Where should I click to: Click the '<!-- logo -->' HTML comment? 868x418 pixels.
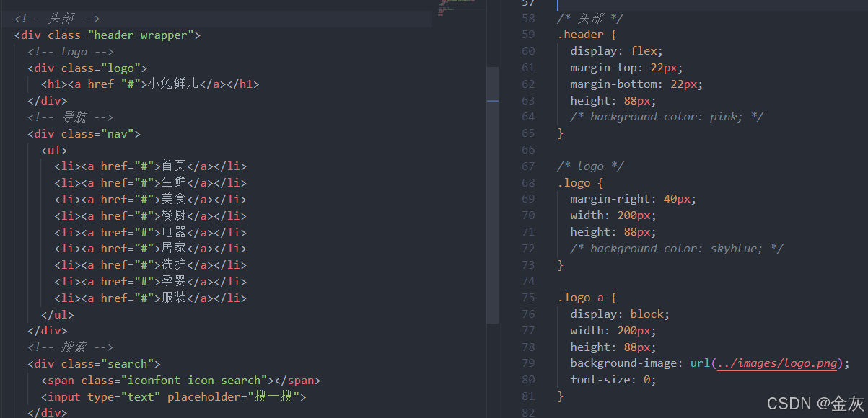point(71,51)
